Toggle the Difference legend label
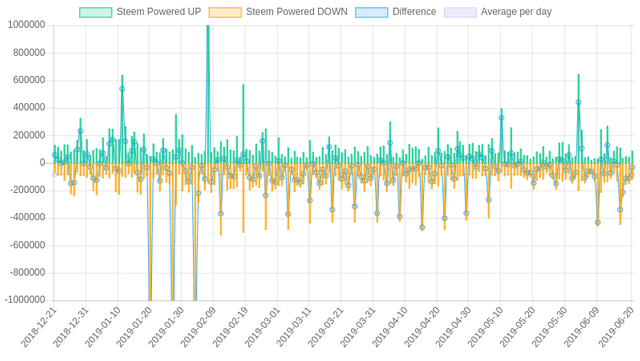 (x=414, y=12)
